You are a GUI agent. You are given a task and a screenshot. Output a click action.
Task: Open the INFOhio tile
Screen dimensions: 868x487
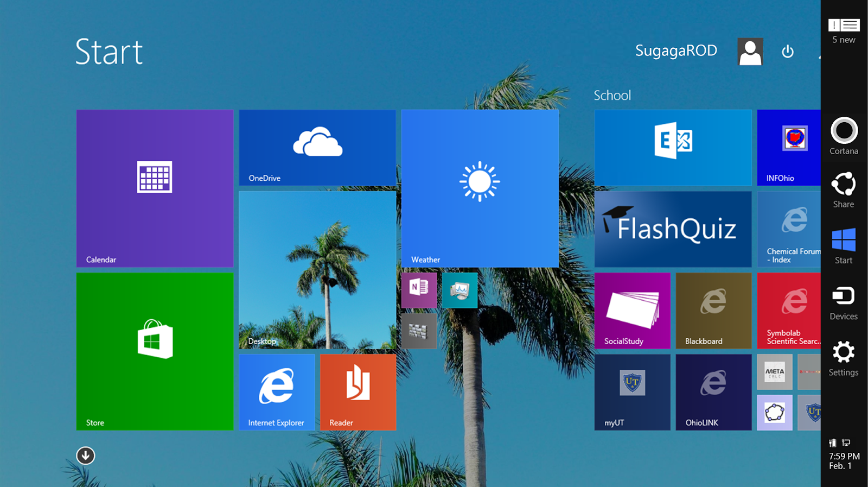(789, 148)
